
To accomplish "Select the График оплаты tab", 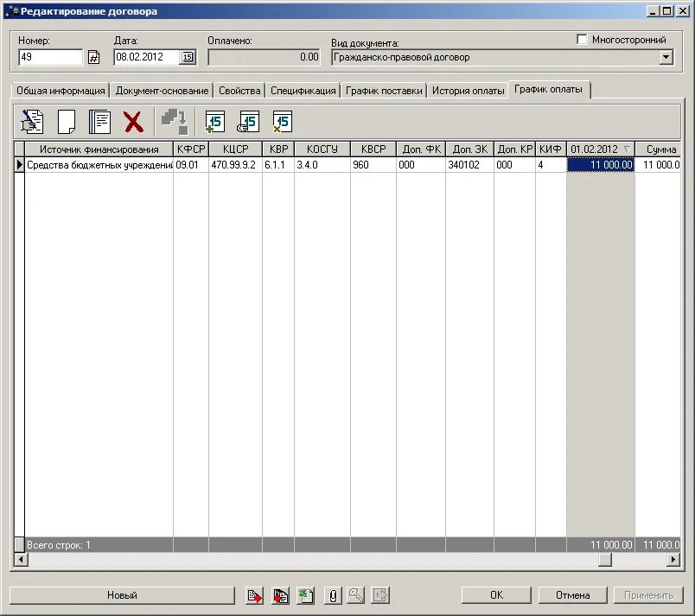I will pos(548,90).
